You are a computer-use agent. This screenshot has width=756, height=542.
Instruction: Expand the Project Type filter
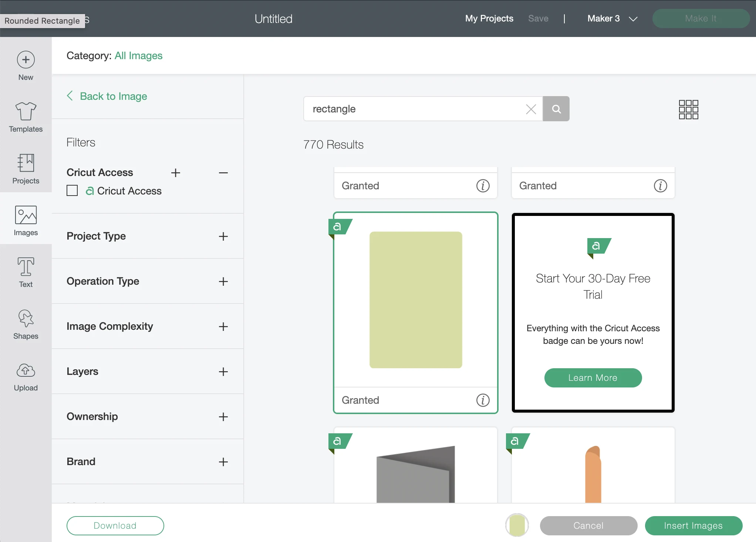tap(223, 236)
